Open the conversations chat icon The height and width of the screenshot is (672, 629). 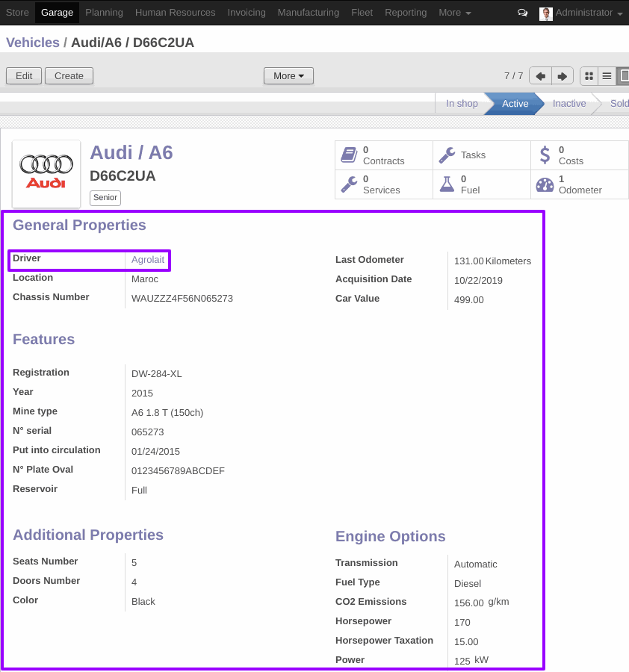tap(522, 13)
